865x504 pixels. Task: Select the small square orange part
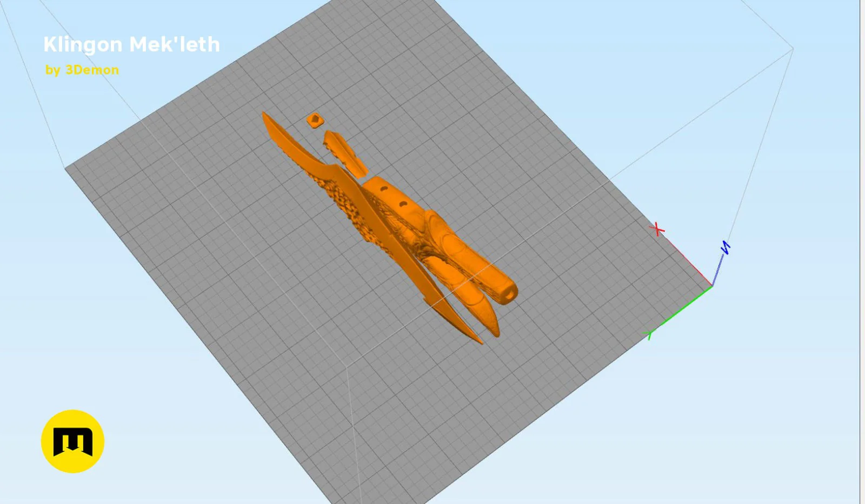tap(315, 120)
